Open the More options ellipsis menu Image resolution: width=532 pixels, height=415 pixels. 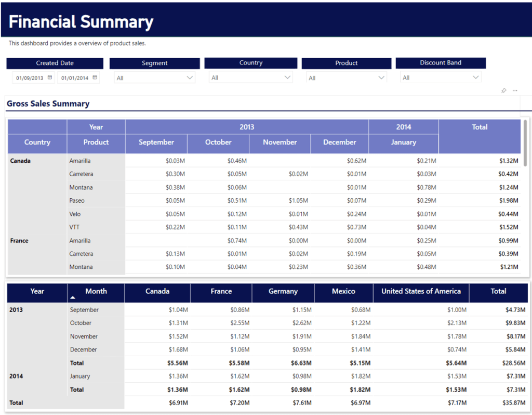click(x=515, y=90)
